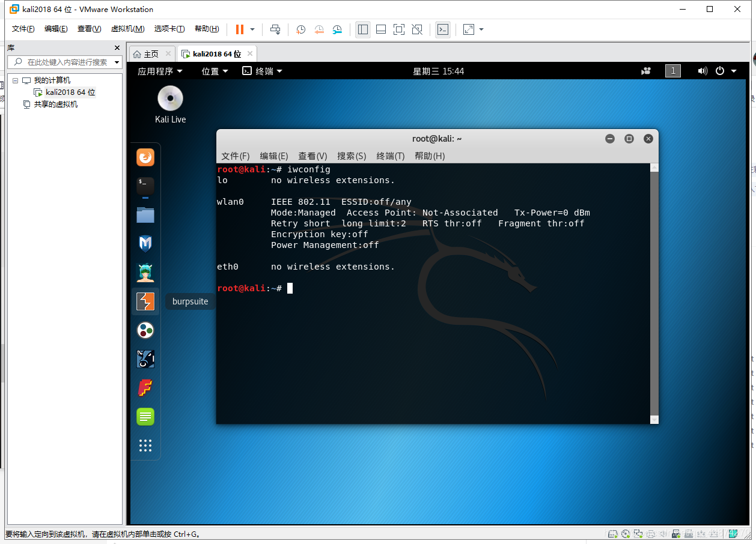Enter full screen mode icon
The image size is (756, 544).
pos(399,29)
